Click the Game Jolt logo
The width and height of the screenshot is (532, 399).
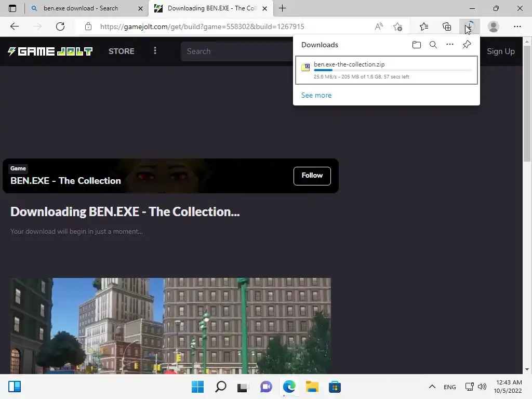50,51
